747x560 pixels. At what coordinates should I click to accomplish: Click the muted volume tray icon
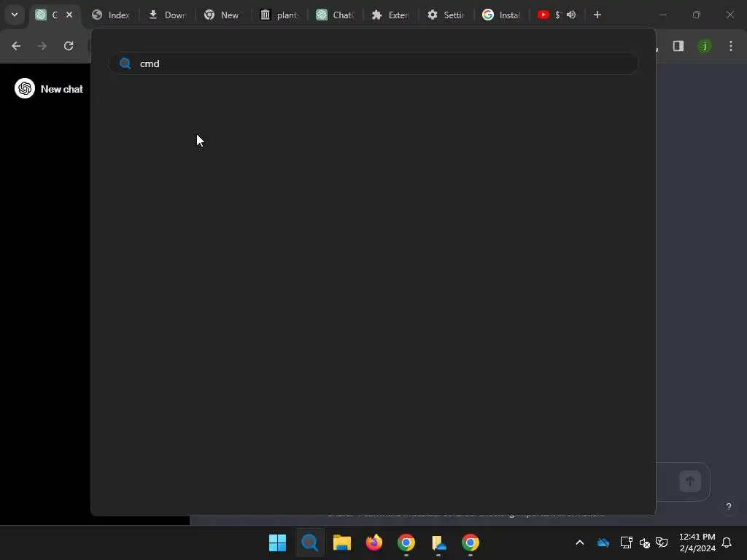point(645,542)
